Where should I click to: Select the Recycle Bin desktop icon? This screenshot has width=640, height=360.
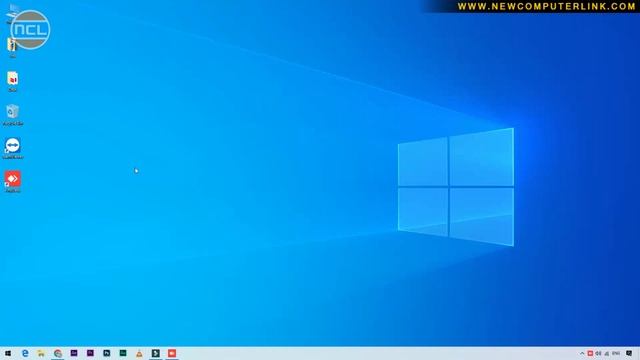point(13,115)
